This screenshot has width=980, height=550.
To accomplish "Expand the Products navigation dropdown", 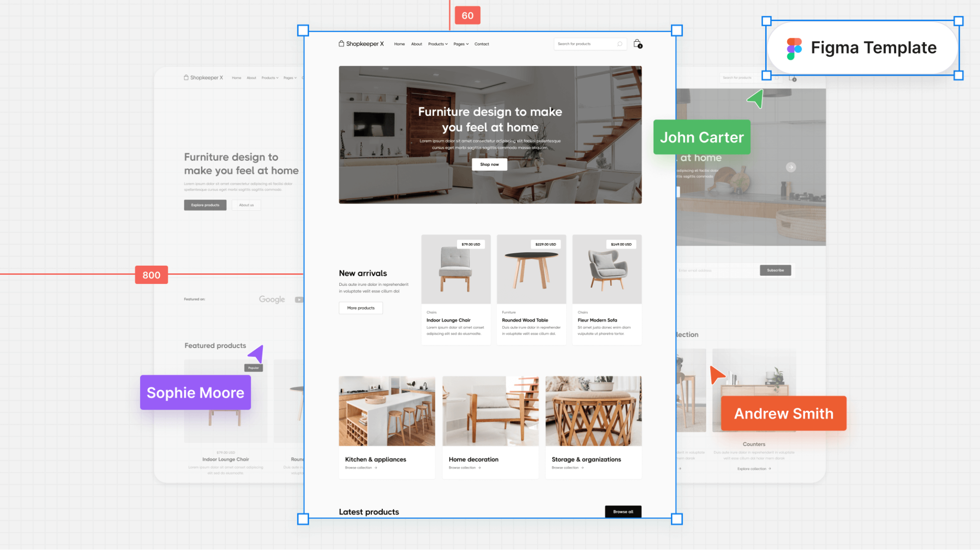I will (x=437, y=44).
